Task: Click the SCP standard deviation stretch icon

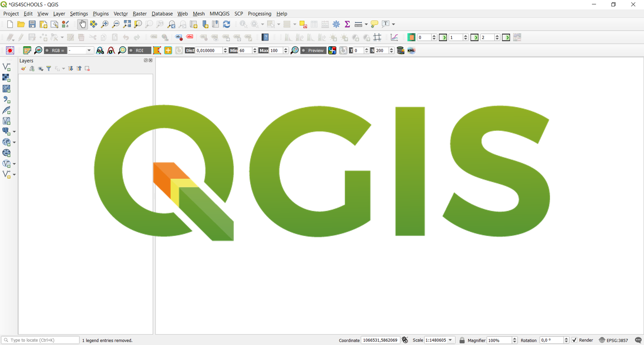Action: [111, 50]
